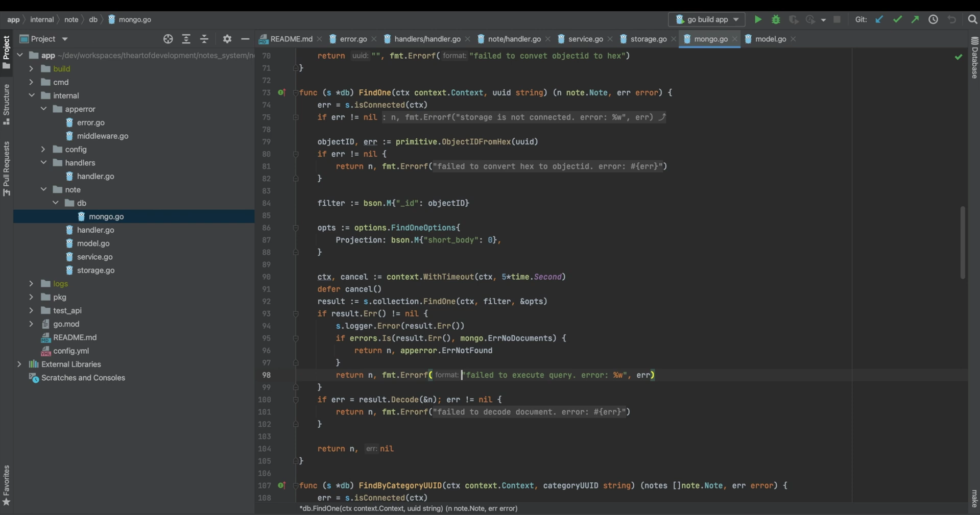Image resolution: width=980 pixels, height=515 pixels.
Task: Expand the build folder
Action: [x=31, y=68]
